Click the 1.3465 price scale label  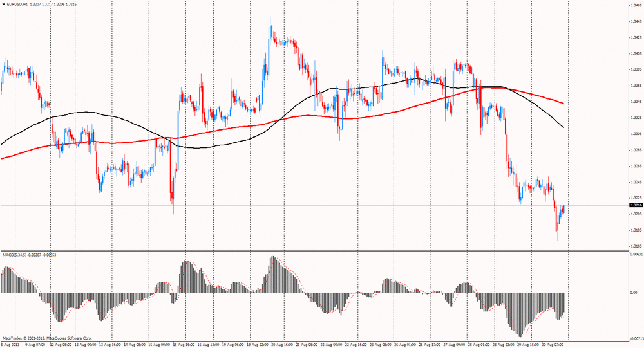[636, 5]
